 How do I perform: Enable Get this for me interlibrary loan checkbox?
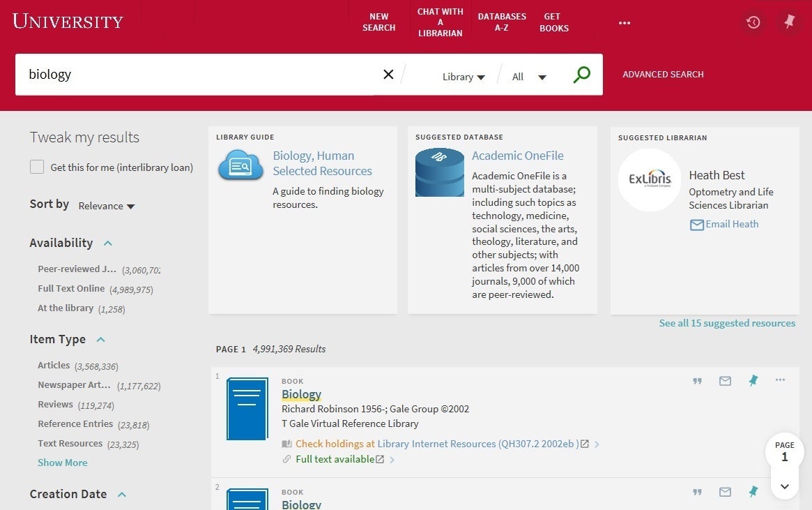[x=37, y=167]
